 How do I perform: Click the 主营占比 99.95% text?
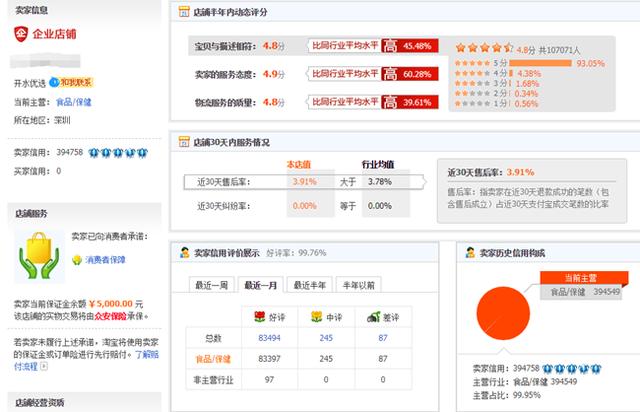coord(507,395)
